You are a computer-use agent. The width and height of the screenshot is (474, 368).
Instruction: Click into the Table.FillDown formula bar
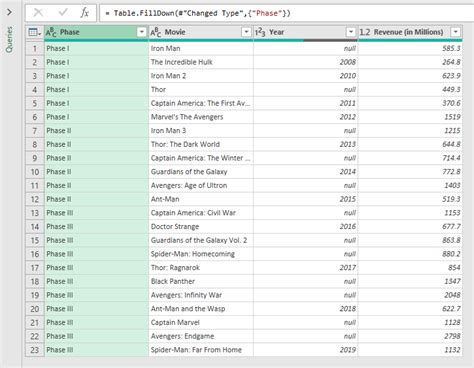287,13
